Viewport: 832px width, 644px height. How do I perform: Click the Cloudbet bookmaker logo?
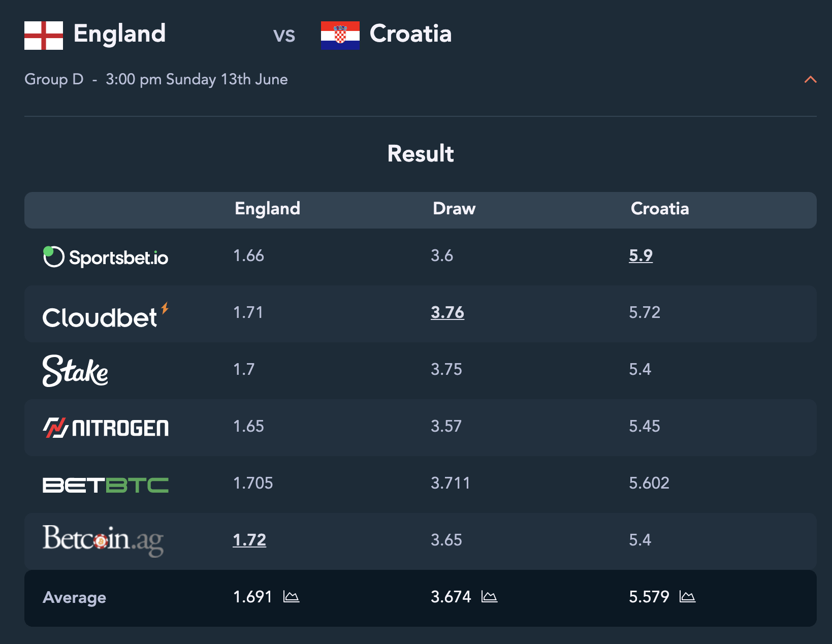pos(106,315)
